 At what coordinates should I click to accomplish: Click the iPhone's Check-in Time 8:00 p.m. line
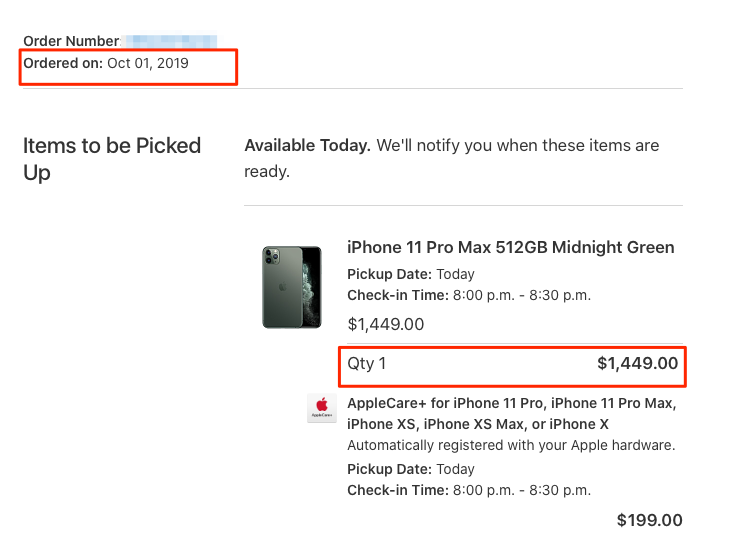[468, 295]
